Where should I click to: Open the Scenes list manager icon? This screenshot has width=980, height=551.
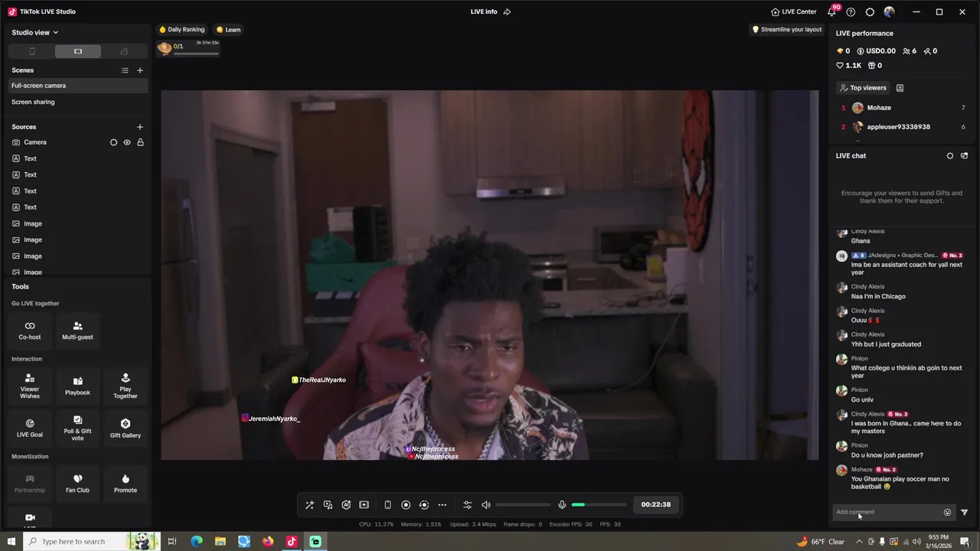click(125, 70)
